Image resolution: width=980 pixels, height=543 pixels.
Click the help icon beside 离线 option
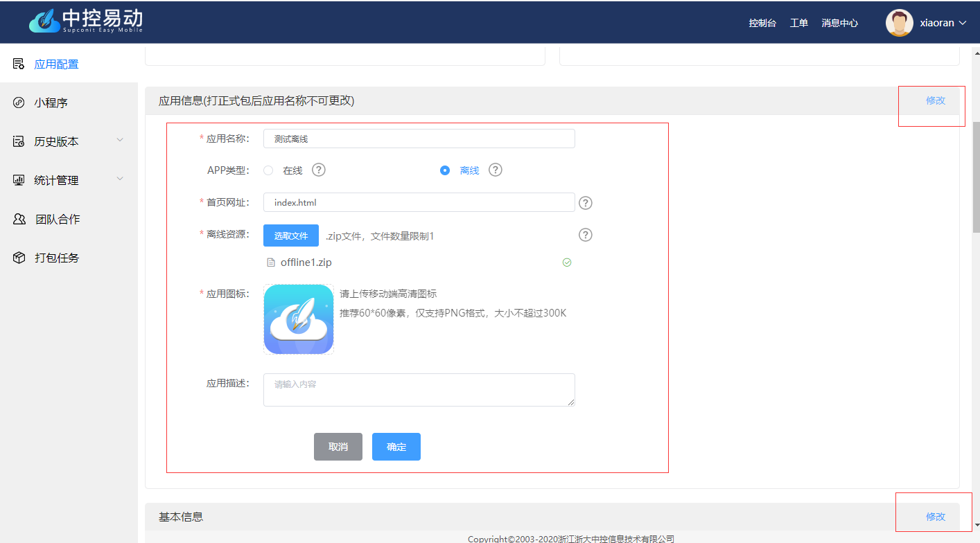click(496, 170)
